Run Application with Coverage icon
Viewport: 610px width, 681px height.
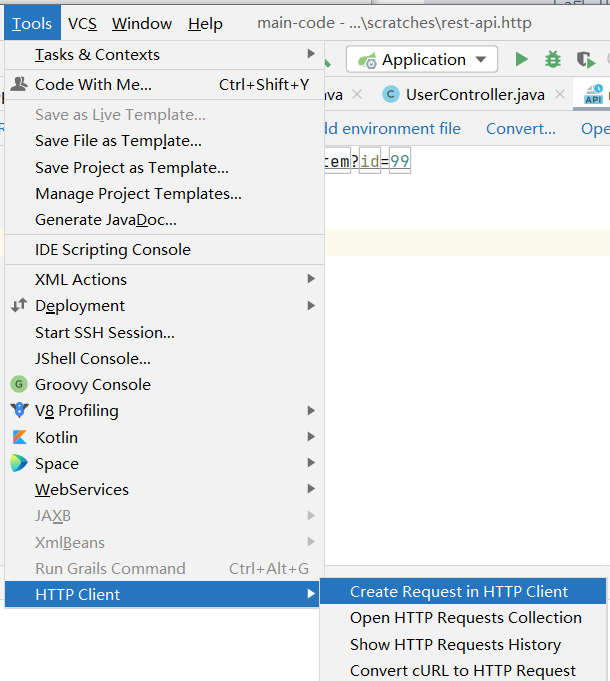pyautogui.click(x=585, y=60)
